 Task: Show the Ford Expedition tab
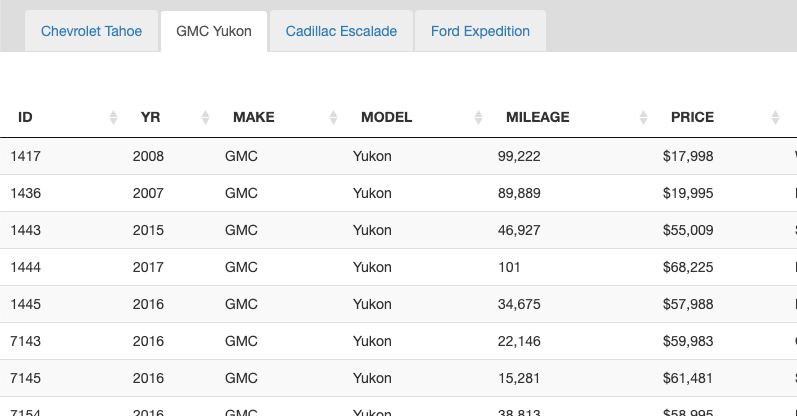(480, 31)
